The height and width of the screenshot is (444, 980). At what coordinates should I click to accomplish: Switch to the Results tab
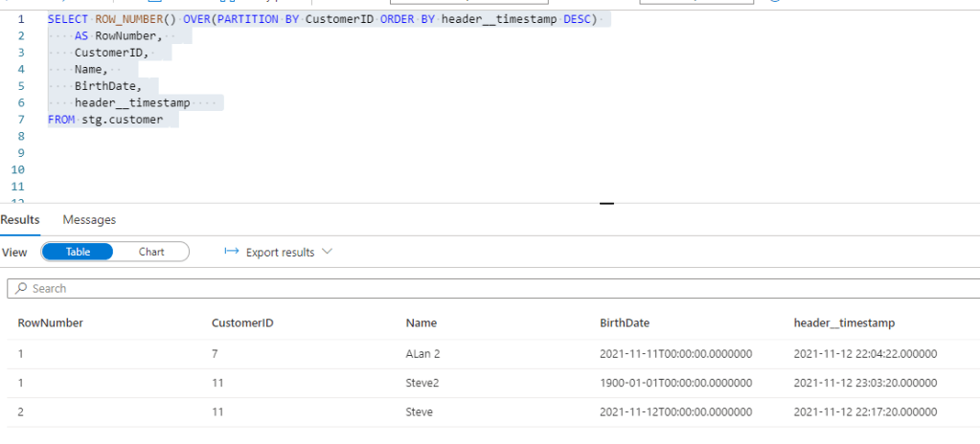[x=20, y=220]
